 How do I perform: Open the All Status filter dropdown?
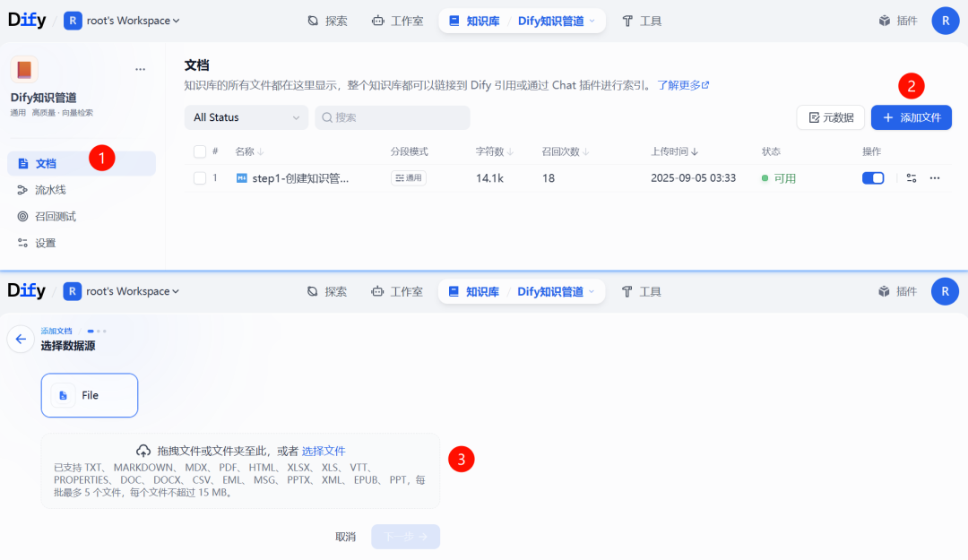tap(246, 117)
